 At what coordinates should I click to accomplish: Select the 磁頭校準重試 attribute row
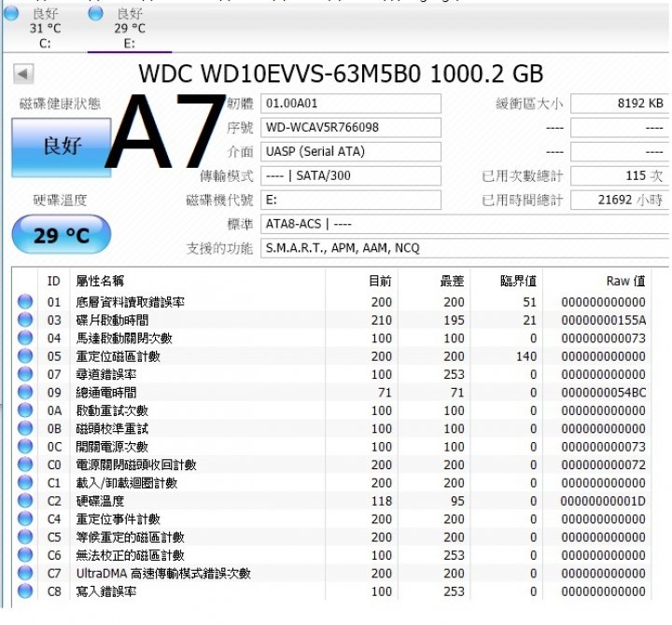coord(331,428)
